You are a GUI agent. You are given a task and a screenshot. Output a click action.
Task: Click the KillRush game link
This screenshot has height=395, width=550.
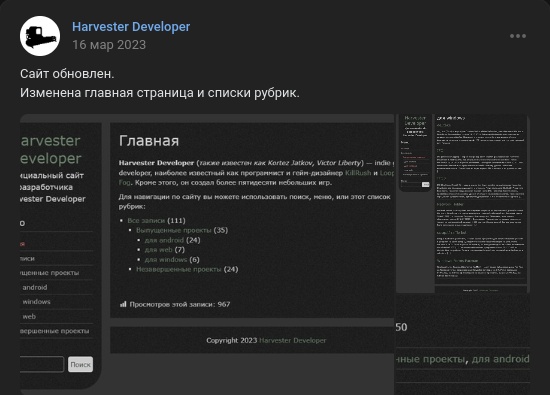tap(358, 173)
